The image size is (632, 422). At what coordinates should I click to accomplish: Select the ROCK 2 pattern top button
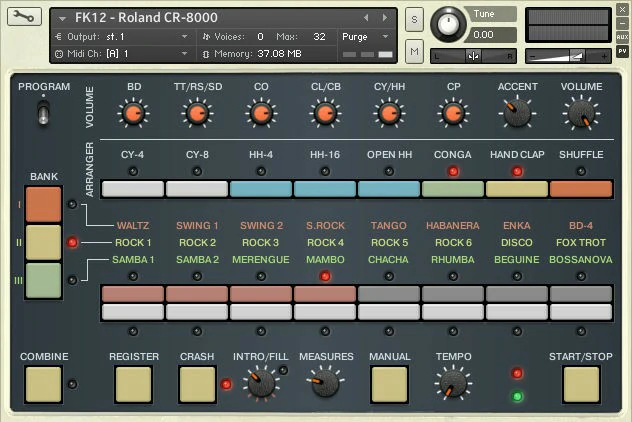pyautogui.click(x=197, y=294)
